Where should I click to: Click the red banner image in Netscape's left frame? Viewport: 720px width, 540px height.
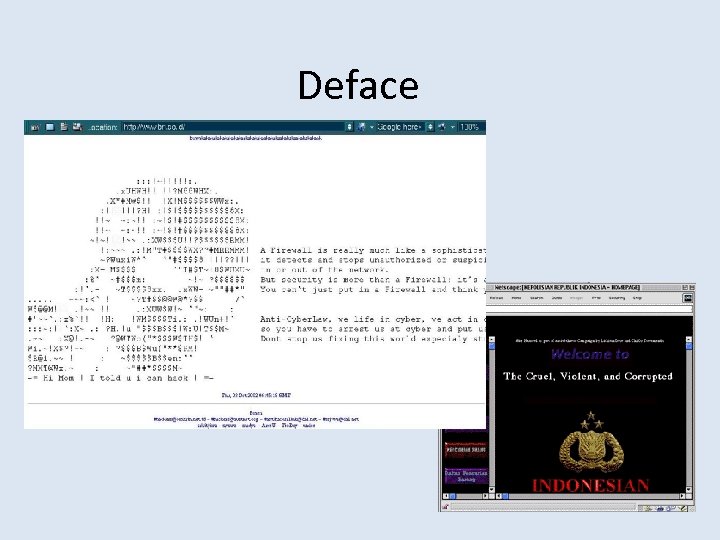[x=466, y=449]
